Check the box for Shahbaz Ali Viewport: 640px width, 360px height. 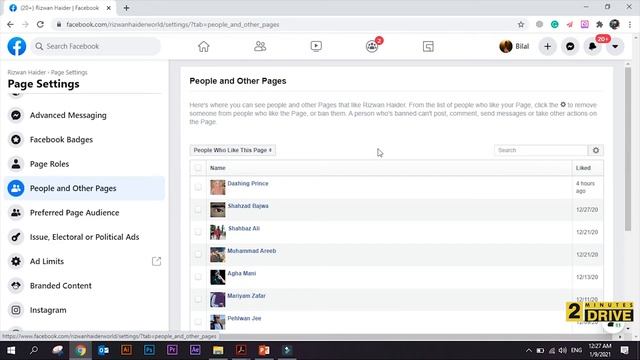click(198, 232)
